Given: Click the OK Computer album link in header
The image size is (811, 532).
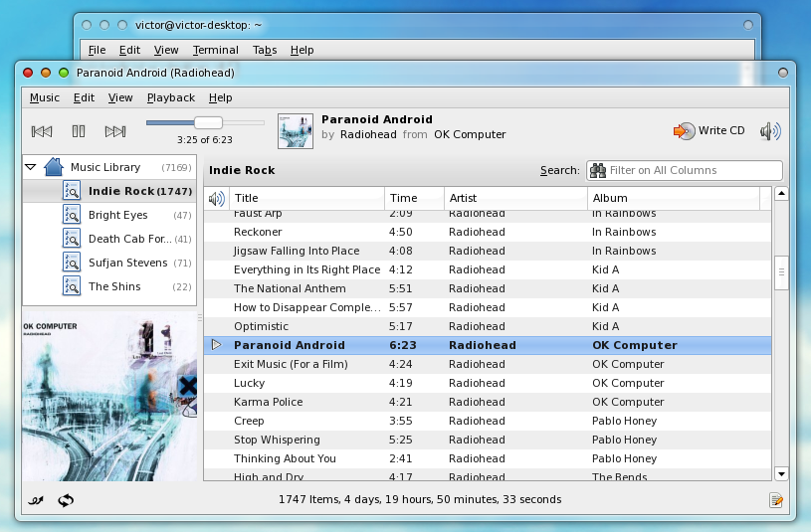Looking at the screenshot, I should pos(470,134).
